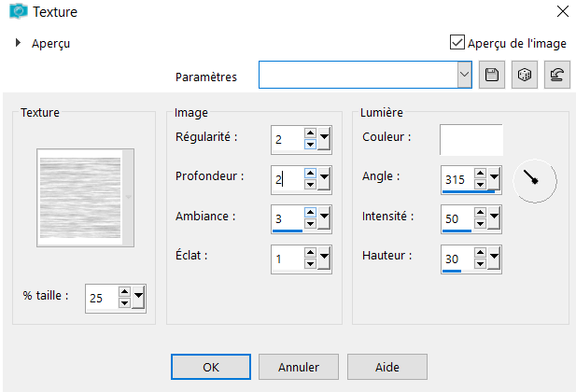Viewport: 576px width, 392px height.
Task: Click the Annuler button
Action: pyautogui.click(x=299, y=367)
